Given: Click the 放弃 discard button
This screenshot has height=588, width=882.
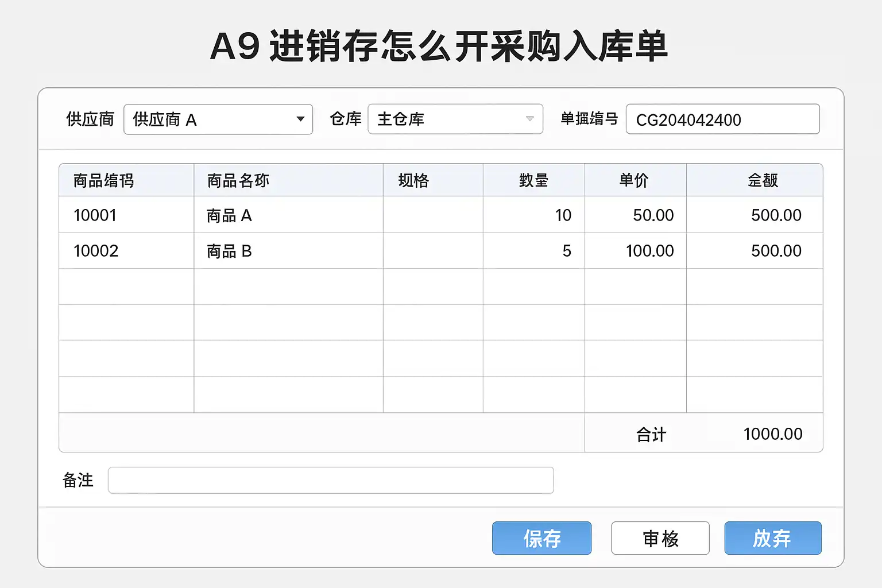Looking at the screenshot, I should (x=772, y=538).
